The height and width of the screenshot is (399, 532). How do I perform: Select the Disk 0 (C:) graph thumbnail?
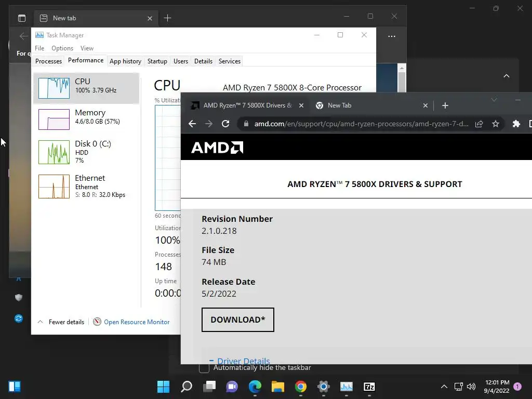pos(54,152)
